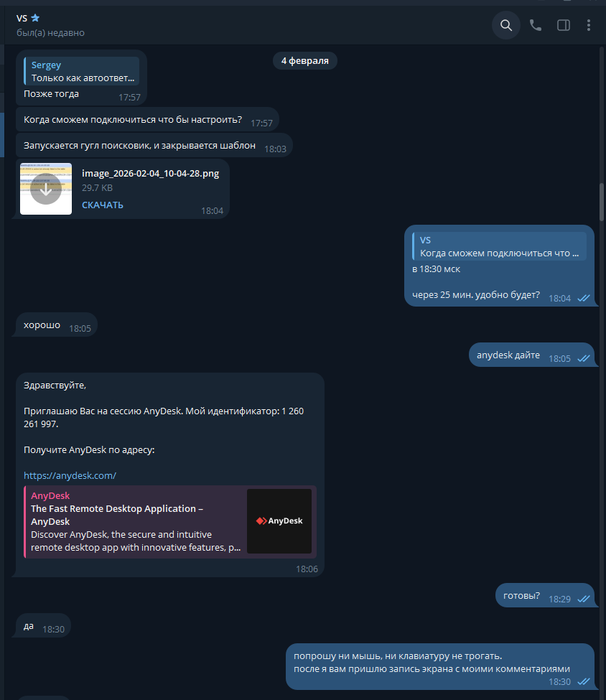The width and height of the screenshot is (606, 700).
Task: Click read checkmarks on the 18:04 reply
Action: point(583,298)
